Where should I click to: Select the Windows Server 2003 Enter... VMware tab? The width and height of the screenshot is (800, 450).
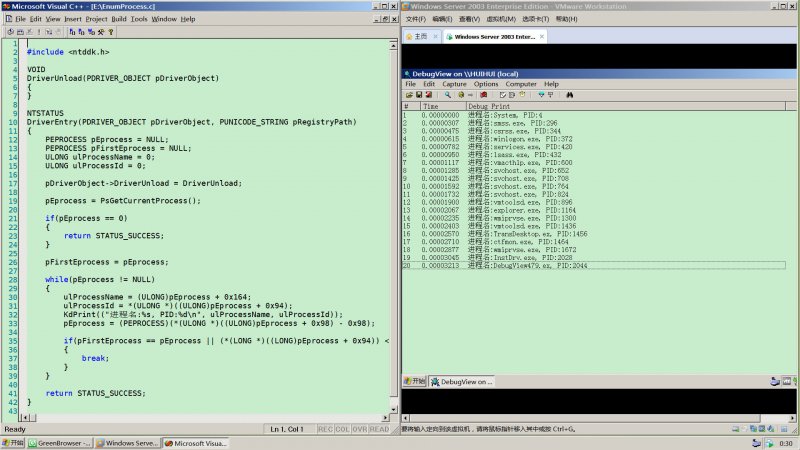pyautogui.click(x=494, y=37)
